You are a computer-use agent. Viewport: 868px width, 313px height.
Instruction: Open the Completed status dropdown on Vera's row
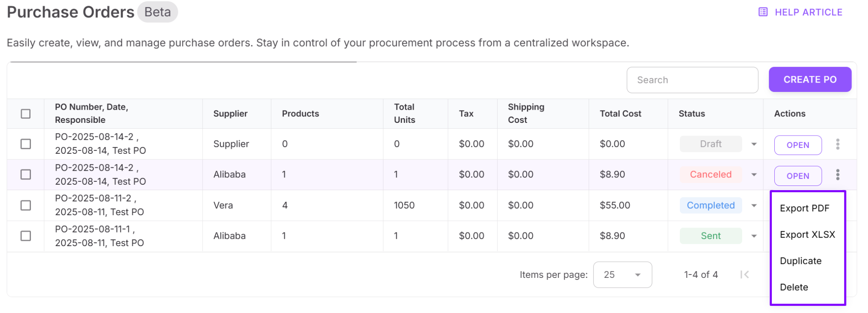tap(754, 205)
